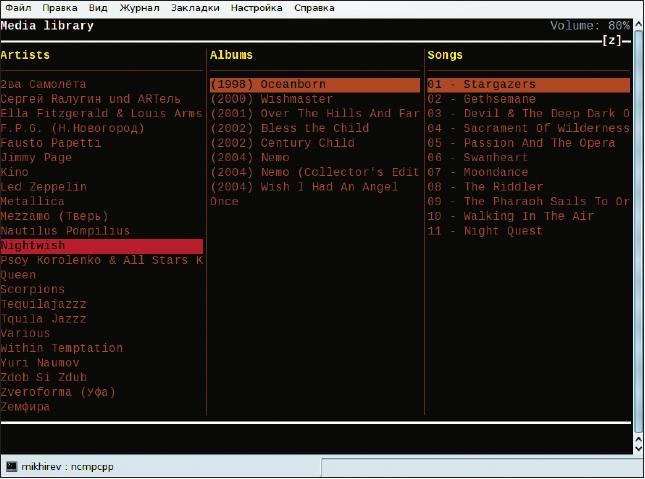
Task: Open the Правка menu
Action: [x=60, y=8]
